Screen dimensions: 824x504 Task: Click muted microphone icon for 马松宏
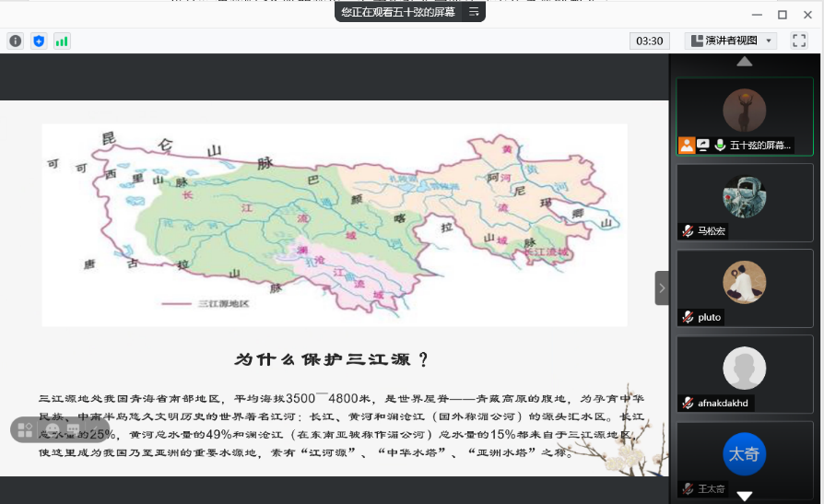tap(688, 231)
